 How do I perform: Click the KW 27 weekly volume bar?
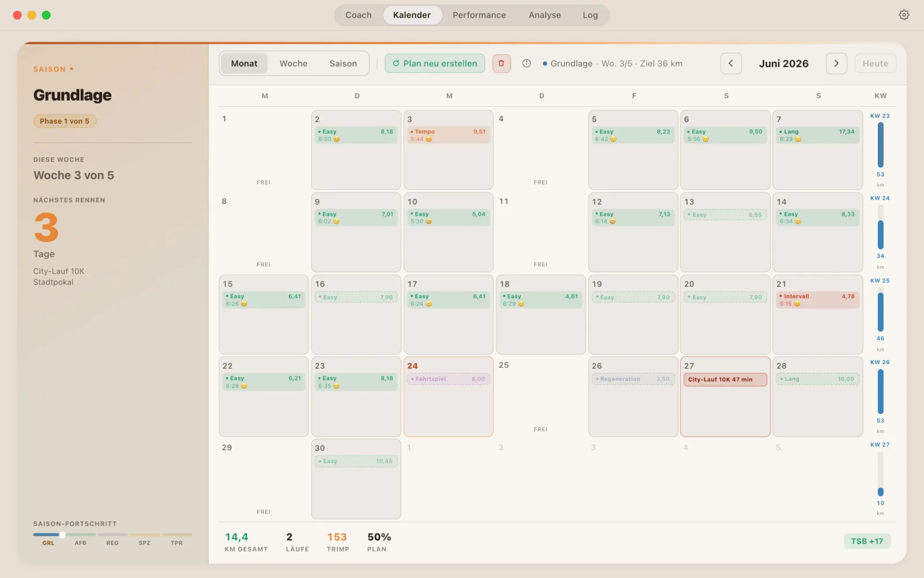(x=880, y=474)
